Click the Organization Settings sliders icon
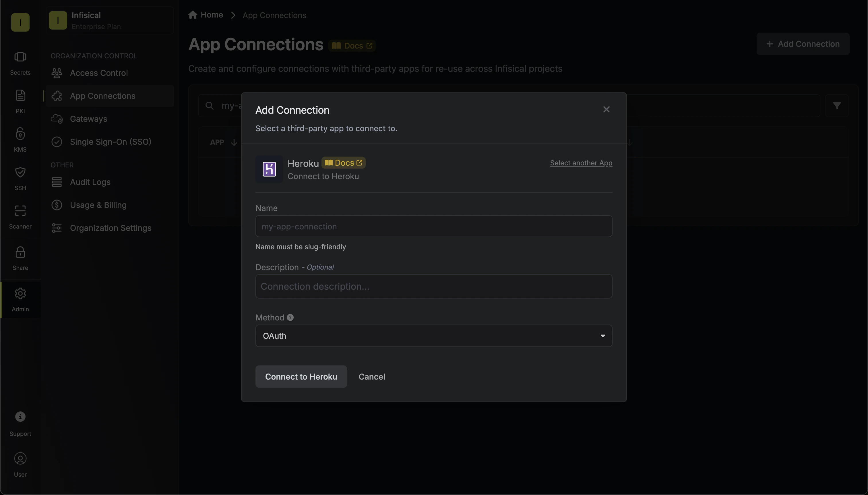 point(57,228)
